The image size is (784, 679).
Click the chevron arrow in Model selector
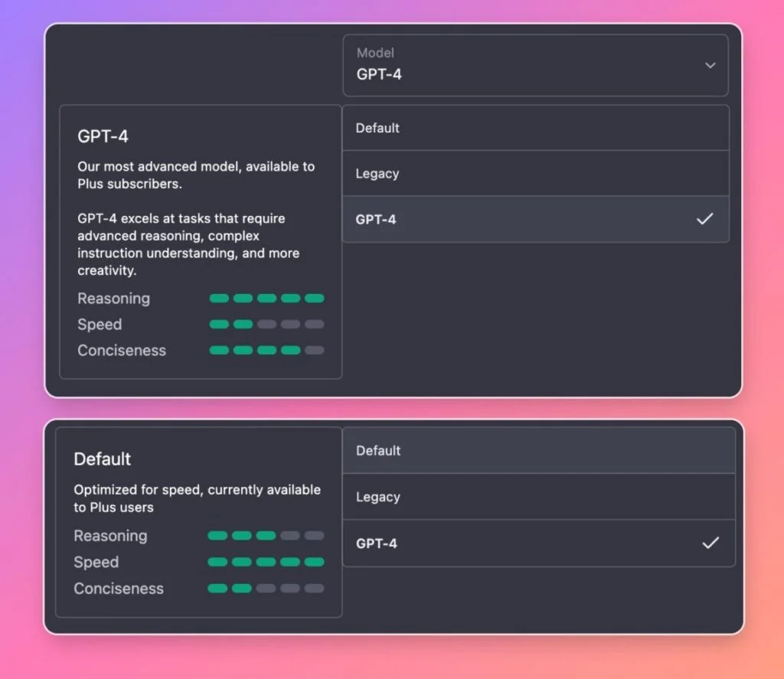point(710,66)
